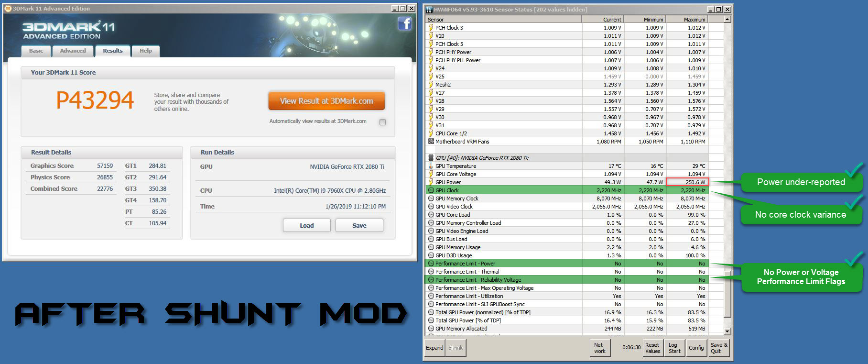Screen dimensions: 868x364
Task: Click the fan icon for Motherboard VRM Fans
Action: point(431,142)
